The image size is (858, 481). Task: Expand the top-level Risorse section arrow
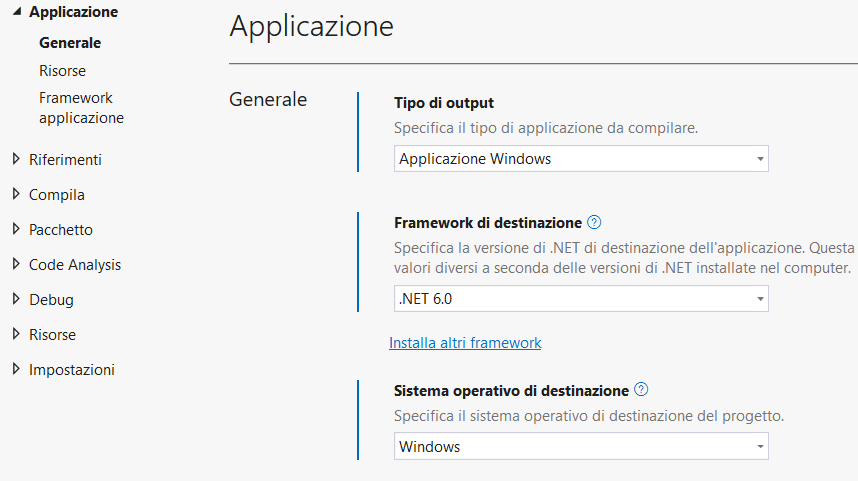click(x=16, y=334)
